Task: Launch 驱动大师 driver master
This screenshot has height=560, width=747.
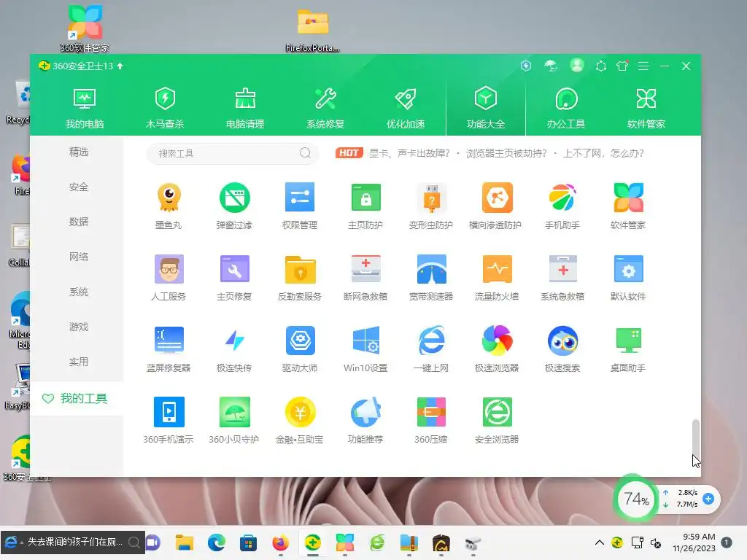Action: coord(300,349)
